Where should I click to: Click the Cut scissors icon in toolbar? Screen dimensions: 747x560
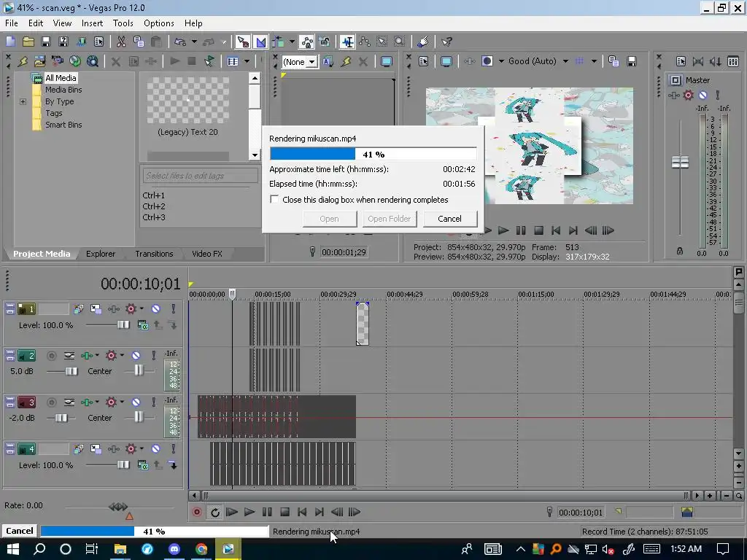(121, 42)
